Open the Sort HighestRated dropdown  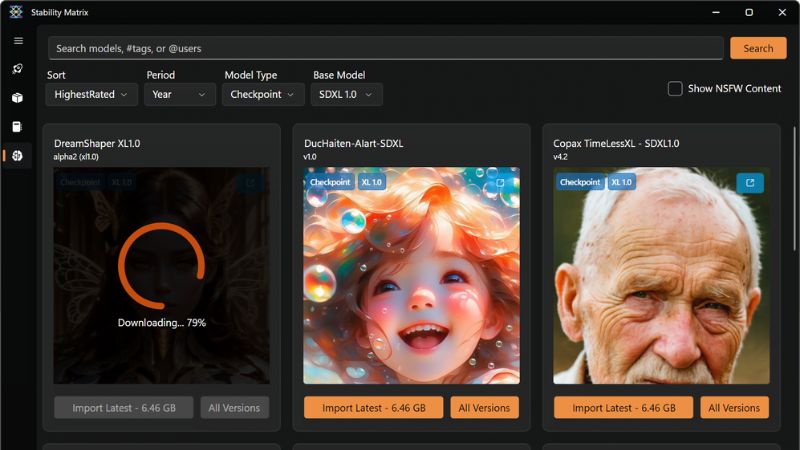point(91,94)
